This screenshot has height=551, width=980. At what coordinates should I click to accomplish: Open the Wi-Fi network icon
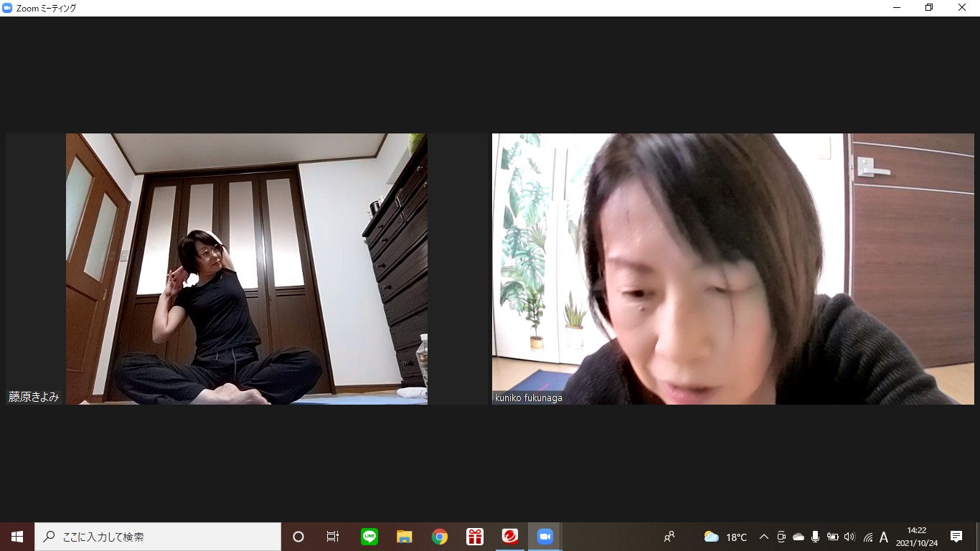pyautogui.click(x=868, y=537)
